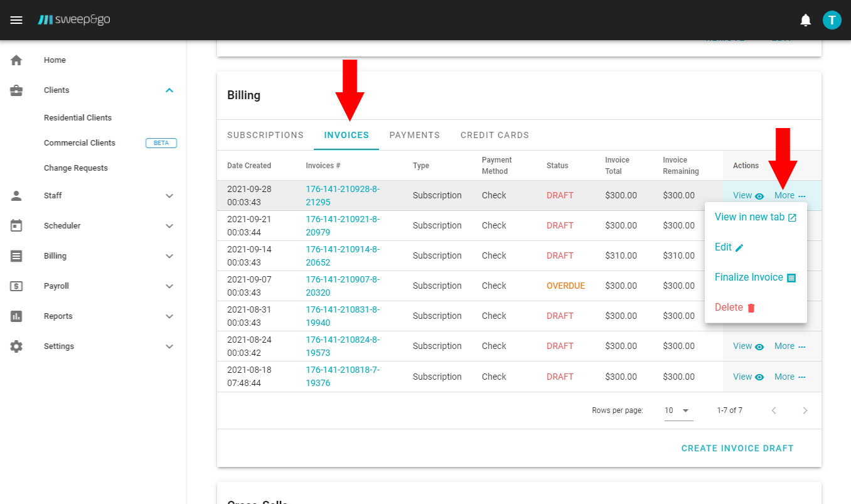Image resolution: width=851 pixels, height=504 pixels.
Task: Open invoice 176-141-210907-8-20320 link
Action: point(343,286)
